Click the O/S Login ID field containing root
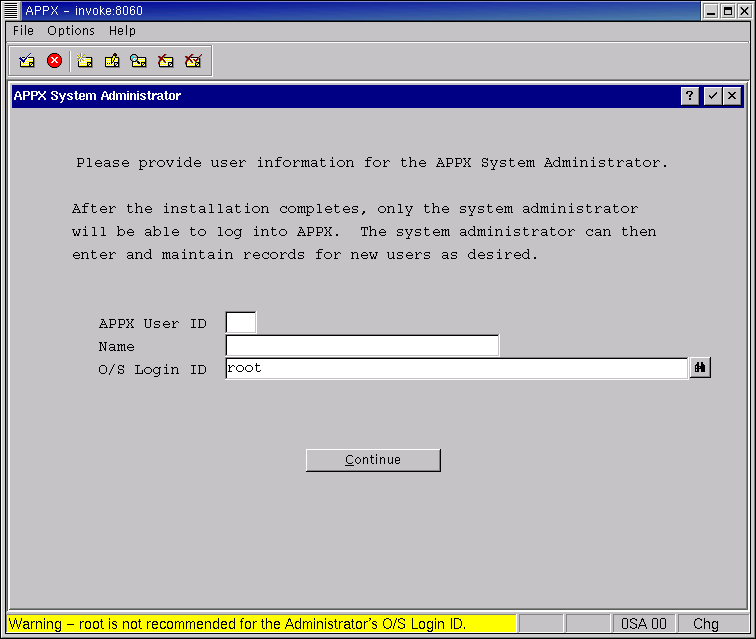 pos(456,368)
